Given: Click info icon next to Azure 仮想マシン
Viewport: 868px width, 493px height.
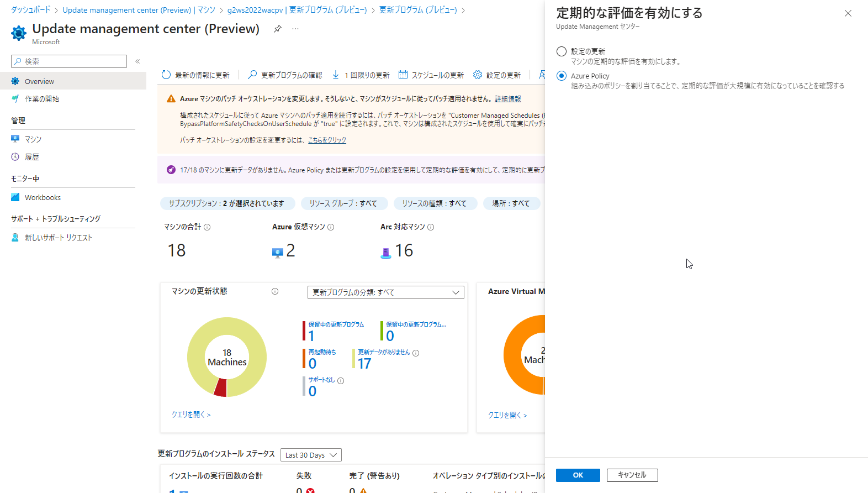Looking at the screenshot, I should pos(331,227).
